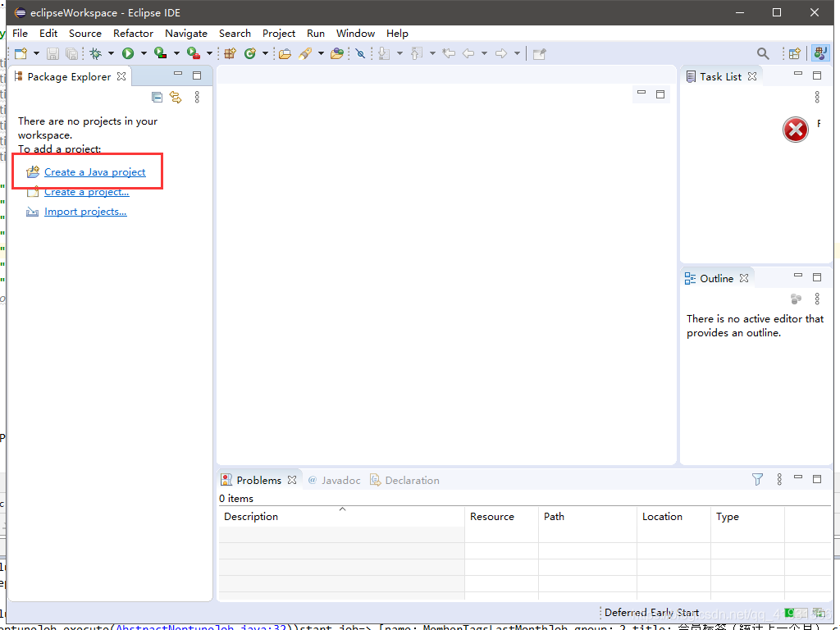The height and width of the screenshot is (630, 840).
Task: Click the Create a project... link
Action: (x=87, y=192)
